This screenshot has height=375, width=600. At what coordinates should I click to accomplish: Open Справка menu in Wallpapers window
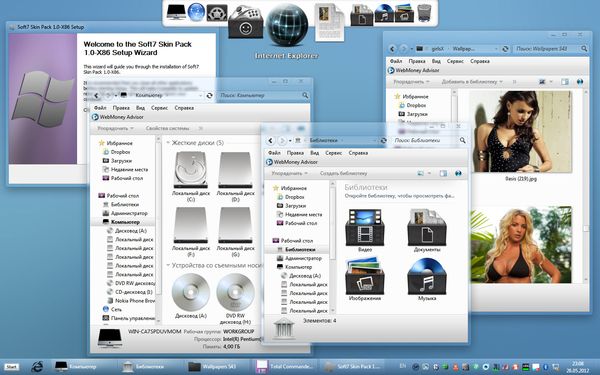click(480, 61)
